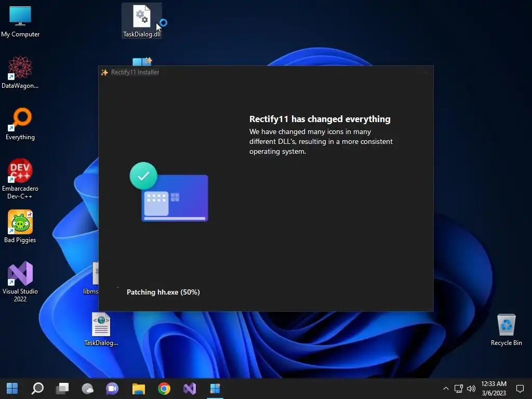Open taskbar Search
The image size is (532, 399).
[37, 389]
